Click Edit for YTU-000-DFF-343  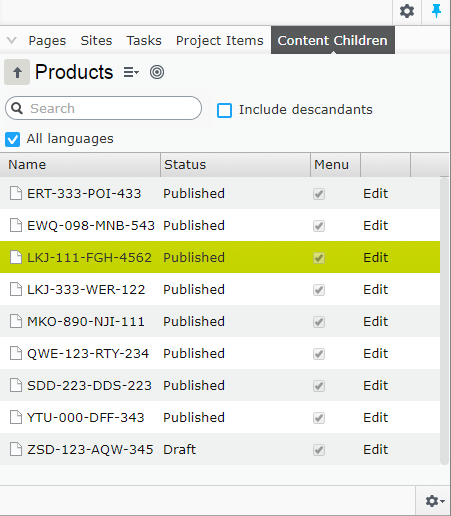click(375, 417)
